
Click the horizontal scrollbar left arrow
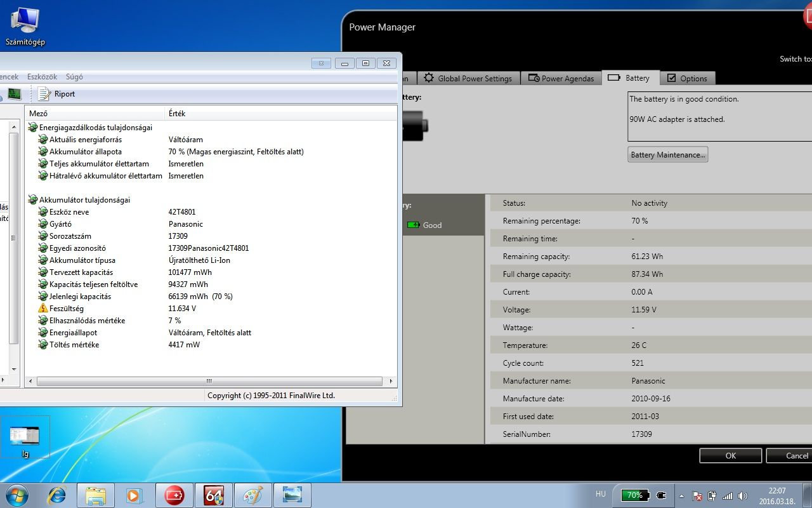tap(30, 381)
